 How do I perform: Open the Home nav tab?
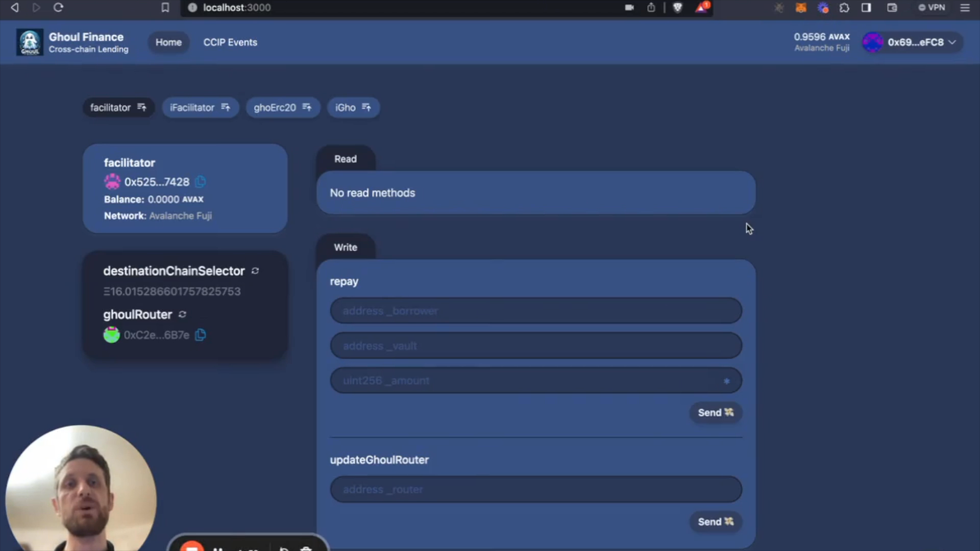click(168, 42)
